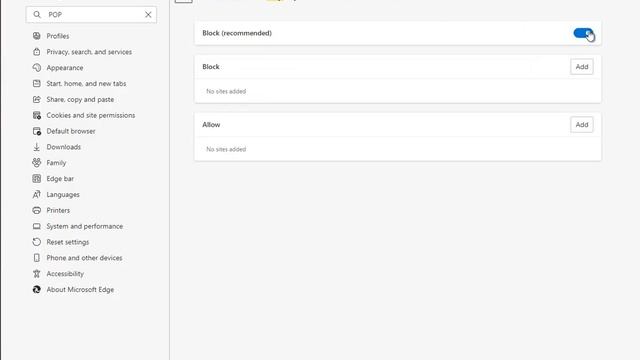The height and width of the screenshot is (360, 640).
Task: Click the Block (recommended) label
Action: [237, 33]
